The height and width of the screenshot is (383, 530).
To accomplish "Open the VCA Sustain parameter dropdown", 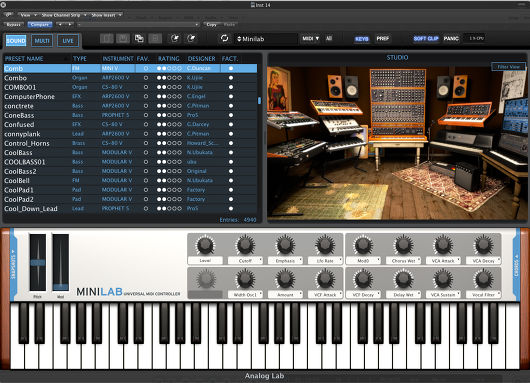I will pos(443,295).
